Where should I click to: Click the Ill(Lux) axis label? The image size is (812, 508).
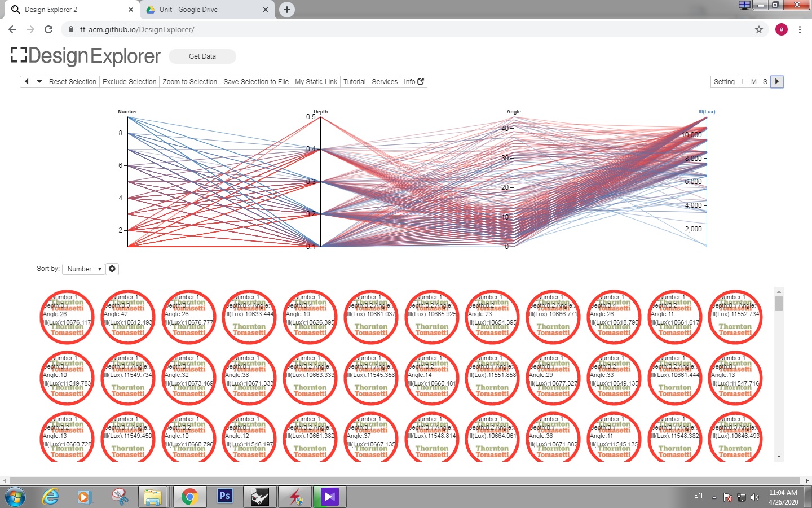pyautogui.click(x=707, y=112)
